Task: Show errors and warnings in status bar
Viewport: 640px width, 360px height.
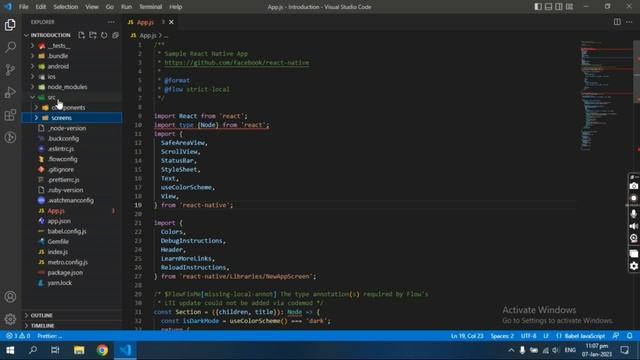Action: pos(18,336)
